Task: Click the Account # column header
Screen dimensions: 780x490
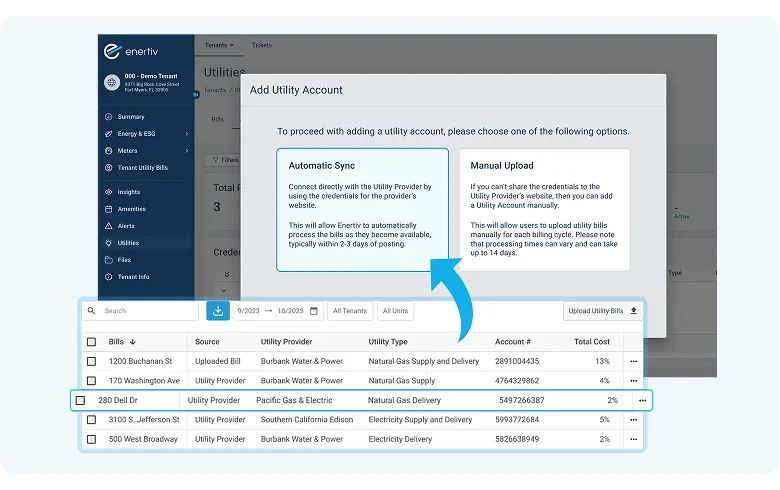Action: pos(513,342)
